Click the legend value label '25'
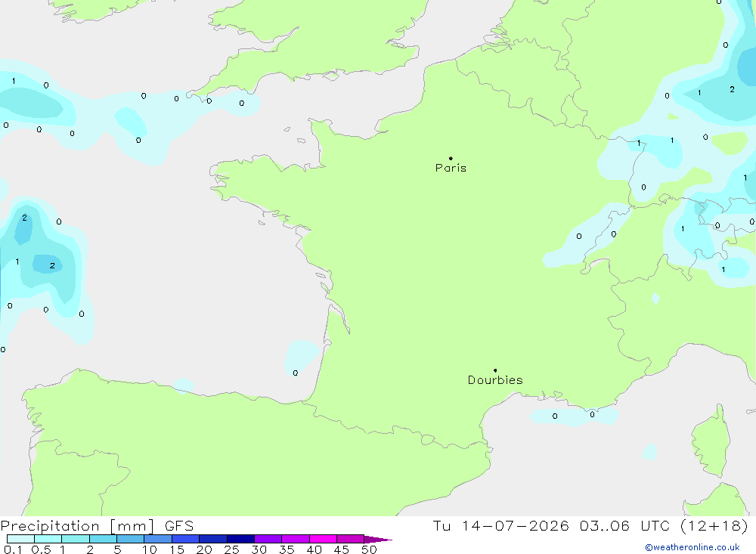The image size is (756, 554). point(231,549)
